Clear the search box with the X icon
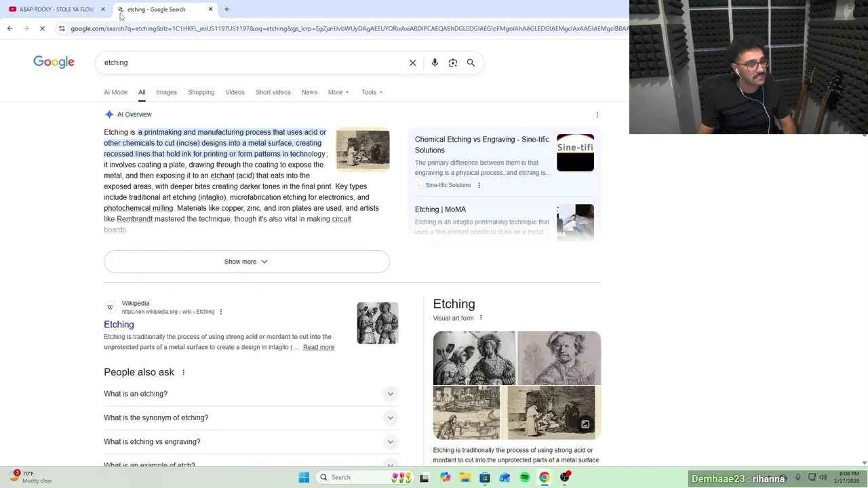Image resolution: width=868 pixels, height=488 pixels. [x=412, y=62]
